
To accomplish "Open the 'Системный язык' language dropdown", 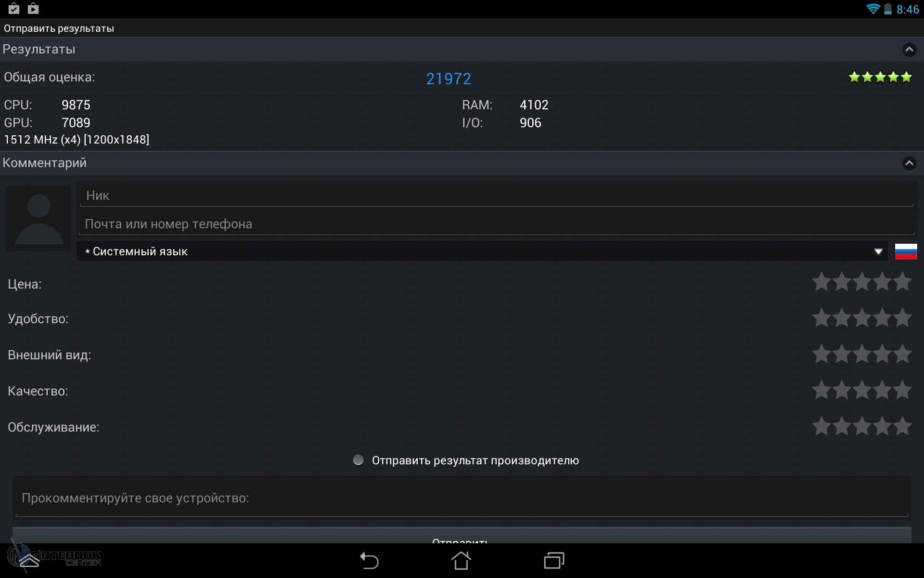I will 482,251.
